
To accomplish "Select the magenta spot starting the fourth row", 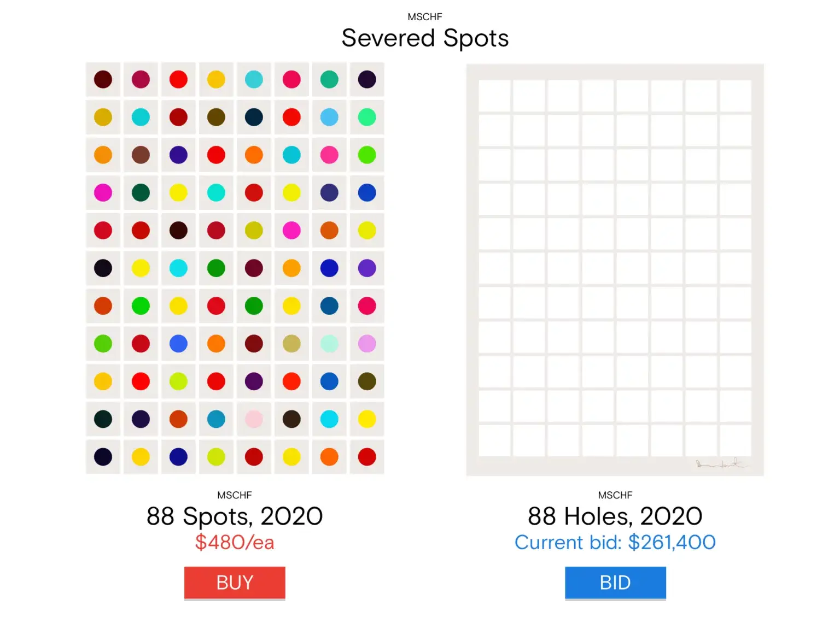I will point(103,192).
